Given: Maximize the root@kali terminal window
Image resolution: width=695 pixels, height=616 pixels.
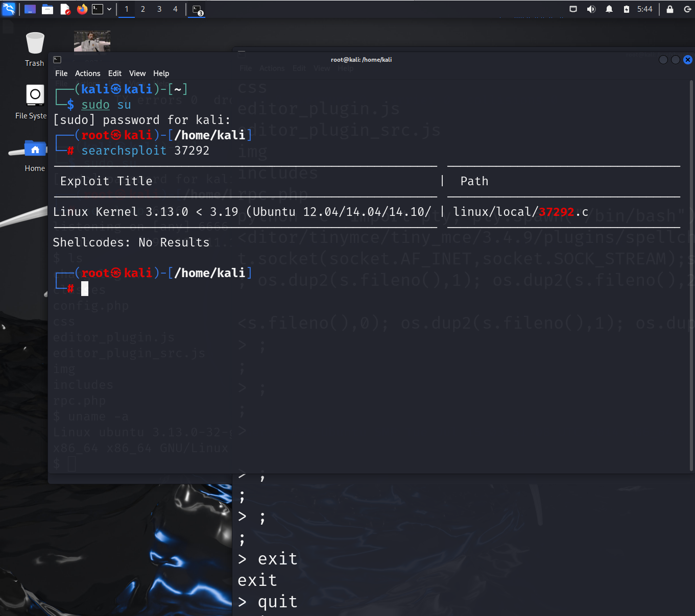Looking at the screenshot, I should [x=676, y=60].
